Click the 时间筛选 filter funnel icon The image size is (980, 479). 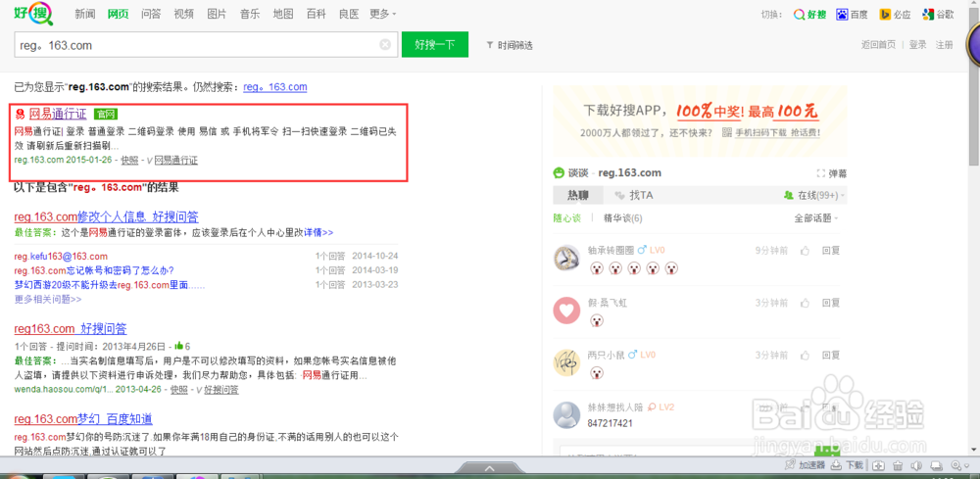pos(490,45)
